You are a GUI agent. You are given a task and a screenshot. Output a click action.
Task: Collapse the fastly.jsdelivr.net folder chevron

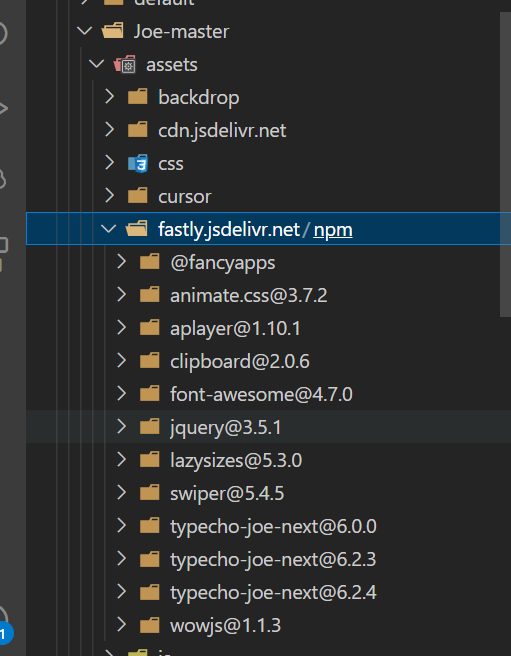(109, 229)
